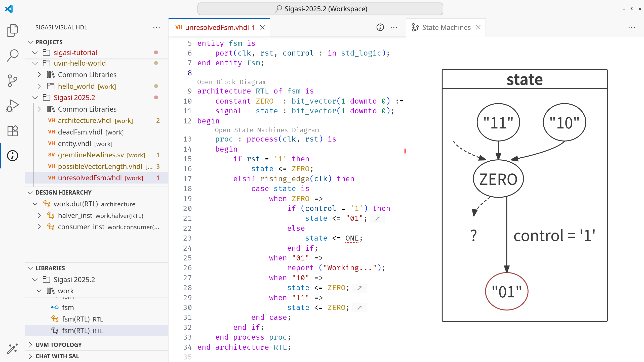Click the underlined ONE identifier on line 23
This screenshot has width=644, height=362.
pos(352,238)
